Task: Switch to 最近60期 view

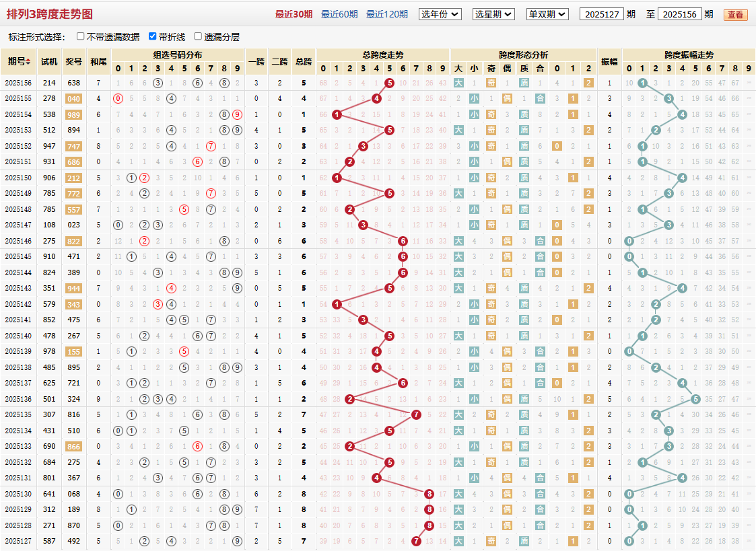Action: point(339,14)
